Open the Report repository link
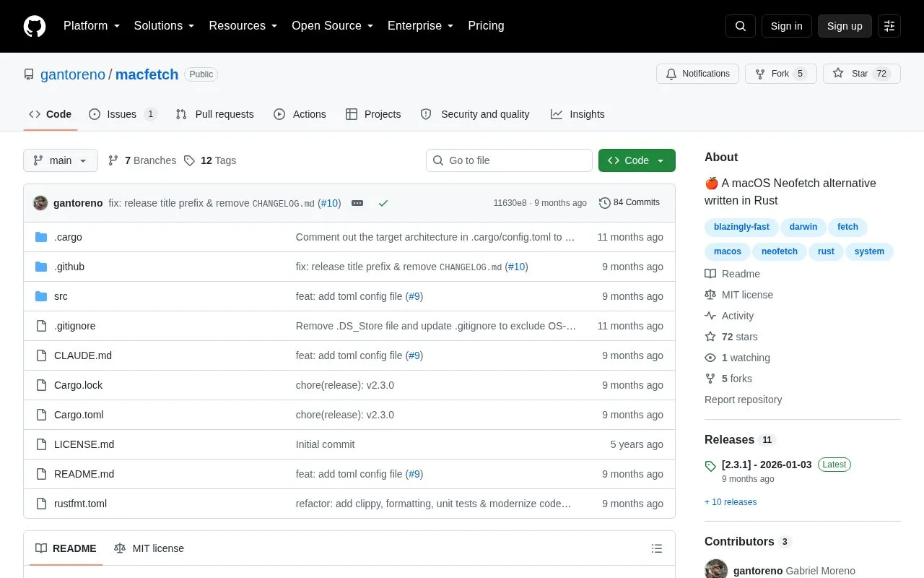Screen dimensions: 924x578 coord(743,400)
